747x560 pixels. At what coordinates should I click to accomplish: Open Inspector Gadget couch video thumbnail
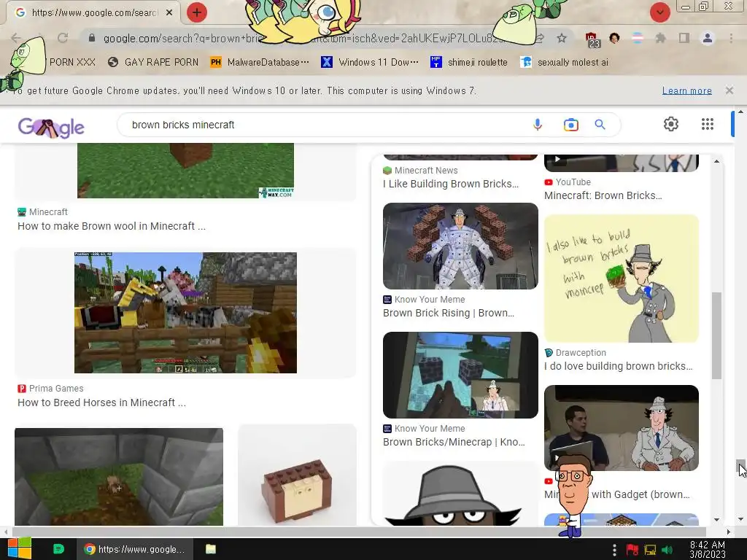(622, 427)
